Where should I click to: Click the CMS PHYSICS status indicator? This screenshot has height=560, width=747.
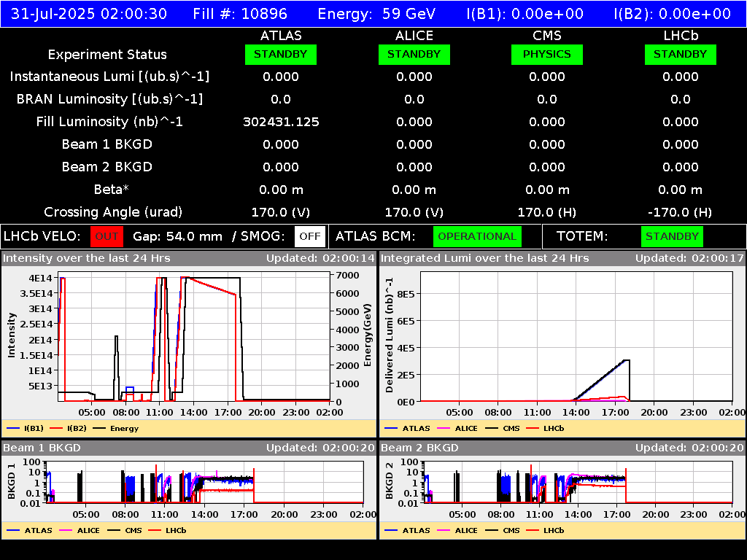tap(547, 54)
